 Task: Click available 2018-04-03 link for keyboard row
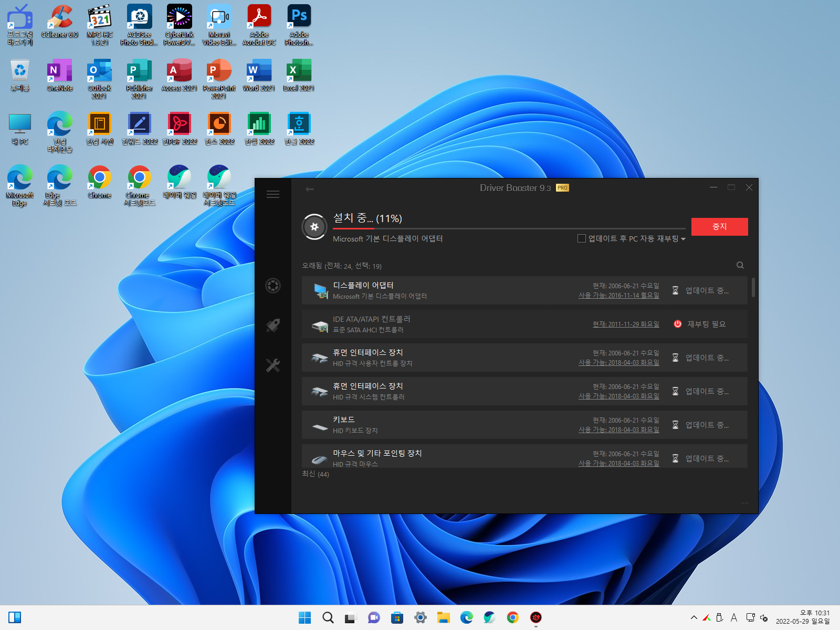click(x=619, y=429)
